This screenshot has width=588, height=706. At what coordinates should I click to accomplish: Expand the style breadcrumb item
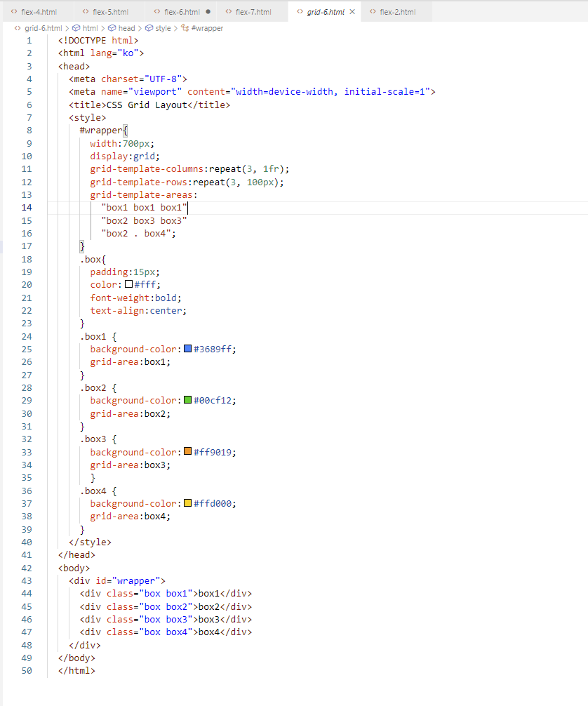coord(163,28)
